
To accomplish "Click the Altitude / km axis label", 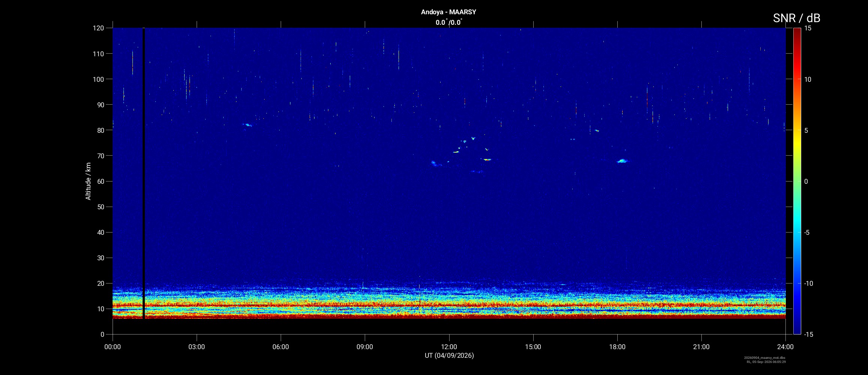I will (x=88, y=181).
